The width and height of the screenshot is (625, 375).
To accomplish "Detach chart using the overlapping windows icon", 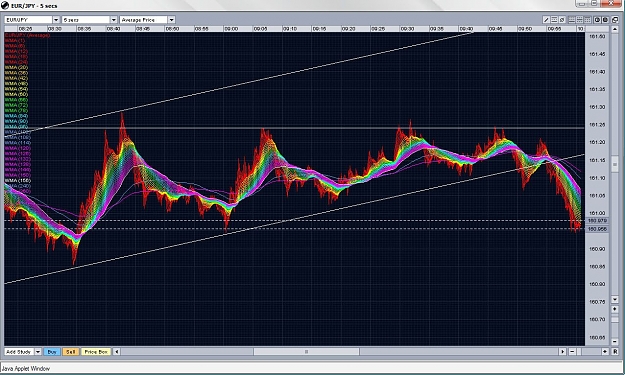I will click(615, 20).
